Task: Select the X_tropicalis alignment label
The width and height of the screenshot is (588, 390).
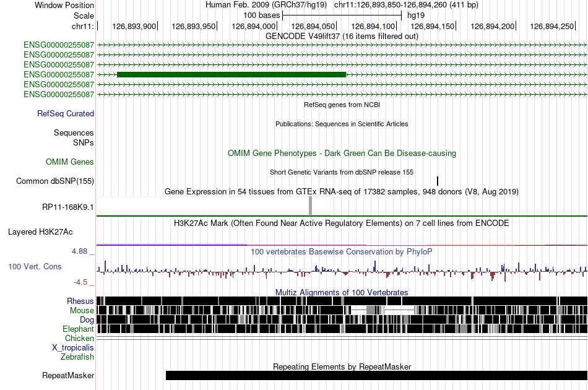Action: click(73, 348)
